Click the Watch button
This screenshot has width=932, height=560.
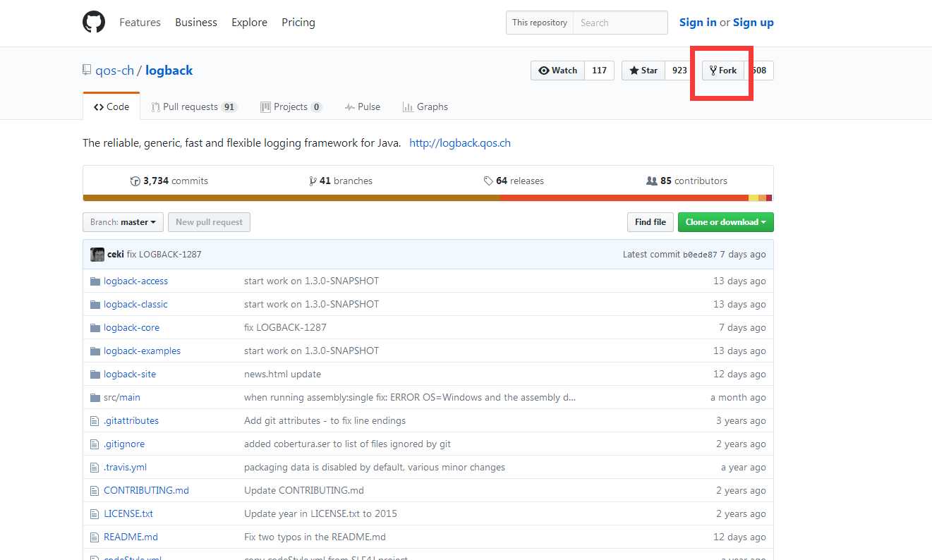point(557,71)
